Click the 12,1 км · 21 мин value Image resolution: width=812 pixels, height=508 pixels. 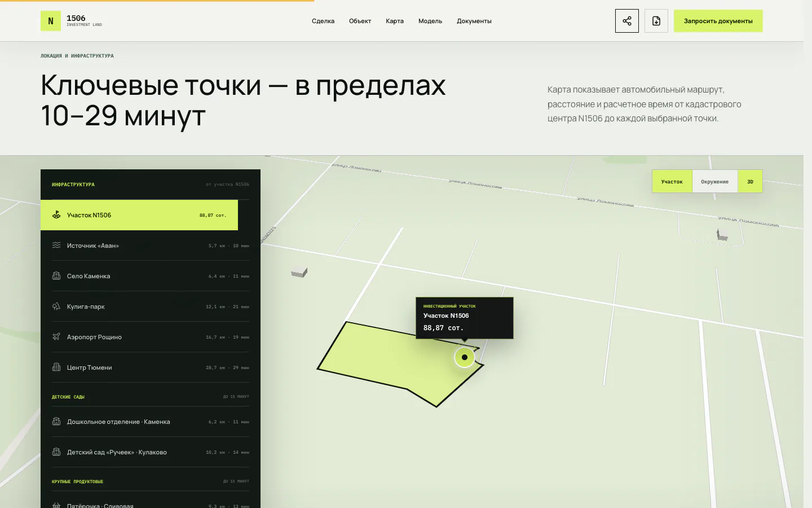tap(228, 306)
